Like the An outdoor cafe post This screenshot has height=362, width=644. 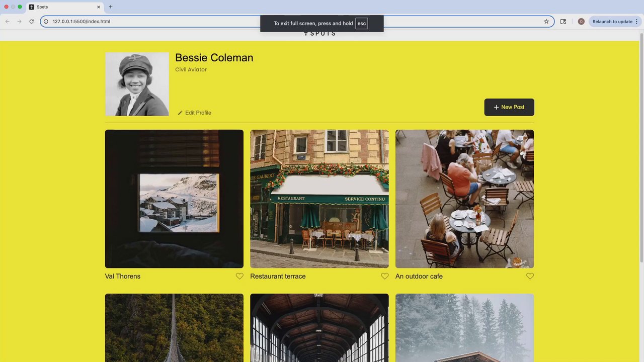(x=530, y=276)
